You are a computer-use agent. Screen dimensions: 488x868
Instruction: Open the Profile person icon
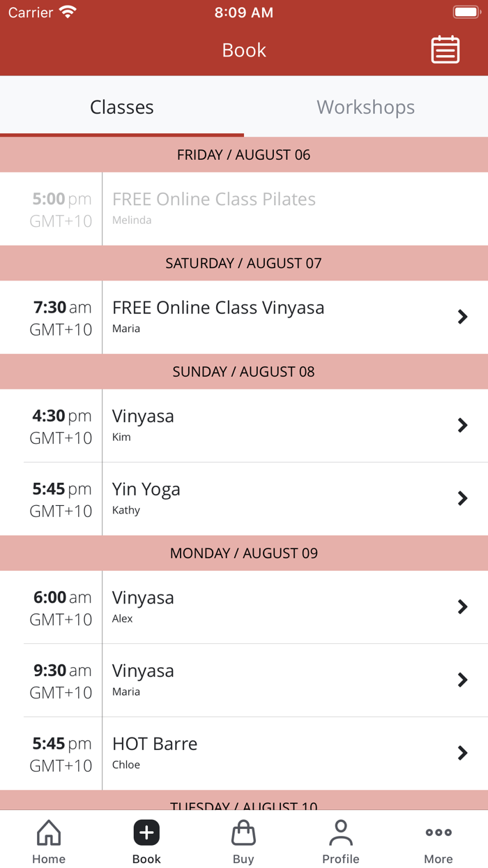coord(341,831)
